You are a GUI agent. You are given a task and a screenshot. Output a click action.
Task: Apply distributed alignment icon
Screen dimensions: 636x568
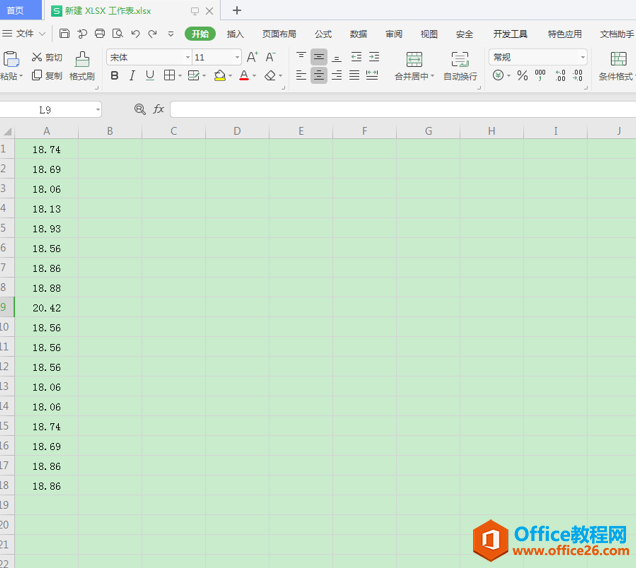click(x=372, y=75)
